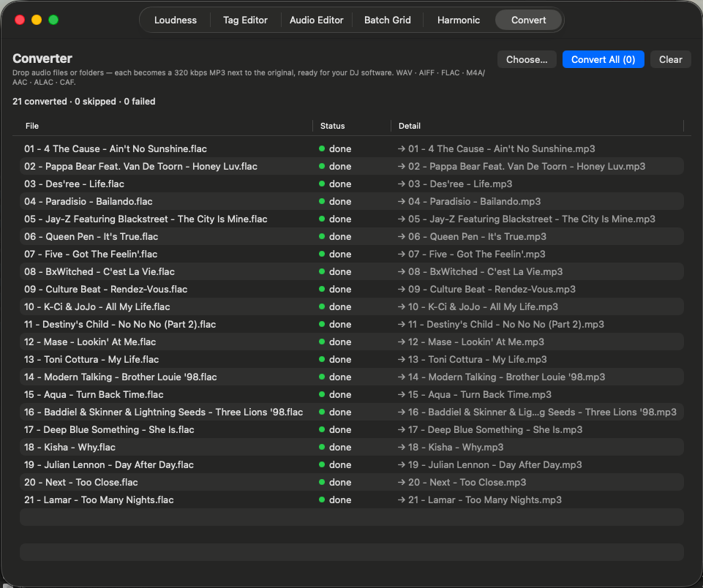
Task: Select 02 - Pappa Bear Honey Luv.flac row
Action: pyautogui.click(x=351, y=166)
